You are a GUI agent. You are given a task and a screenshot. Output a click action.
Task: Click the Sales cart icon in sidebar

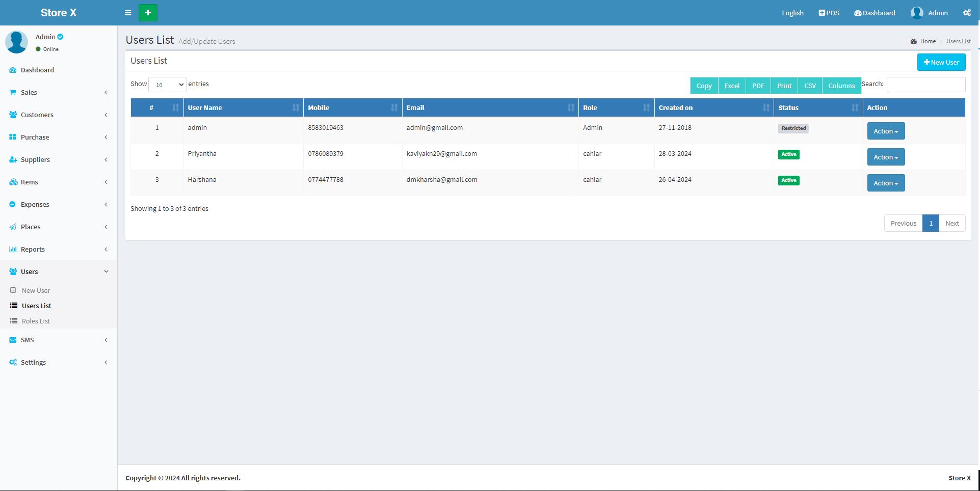(x=13, y=93)
